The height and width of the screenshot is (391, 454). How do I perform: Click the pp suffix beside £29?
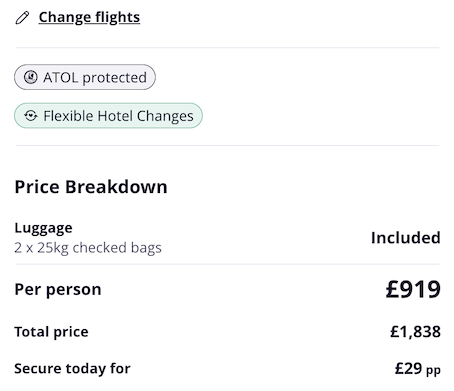(x=434, y=370)
